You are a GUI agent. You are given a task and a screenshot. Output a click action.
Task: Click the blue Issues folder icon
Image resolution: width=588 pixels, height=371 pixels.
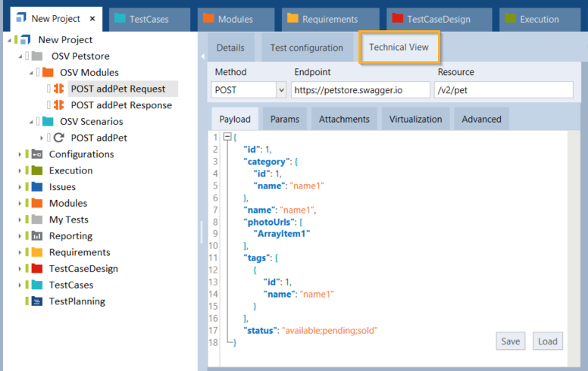pos(37,187)
